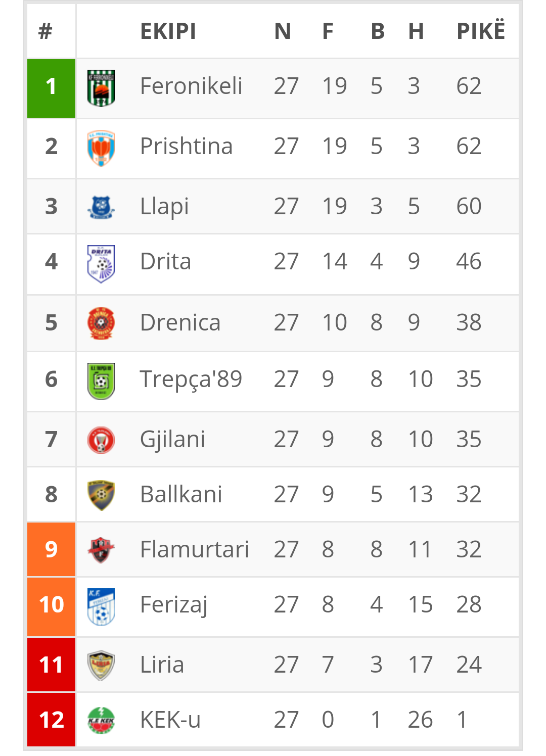Viewport: 546px width, 756px height.
Task: Sort by the PIKË column header
Action: point(481,30)
